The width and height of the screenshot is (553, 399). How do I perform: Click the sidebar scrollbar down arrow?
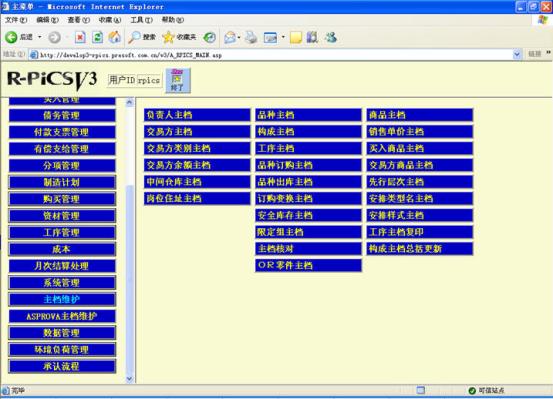pos(129,379)
